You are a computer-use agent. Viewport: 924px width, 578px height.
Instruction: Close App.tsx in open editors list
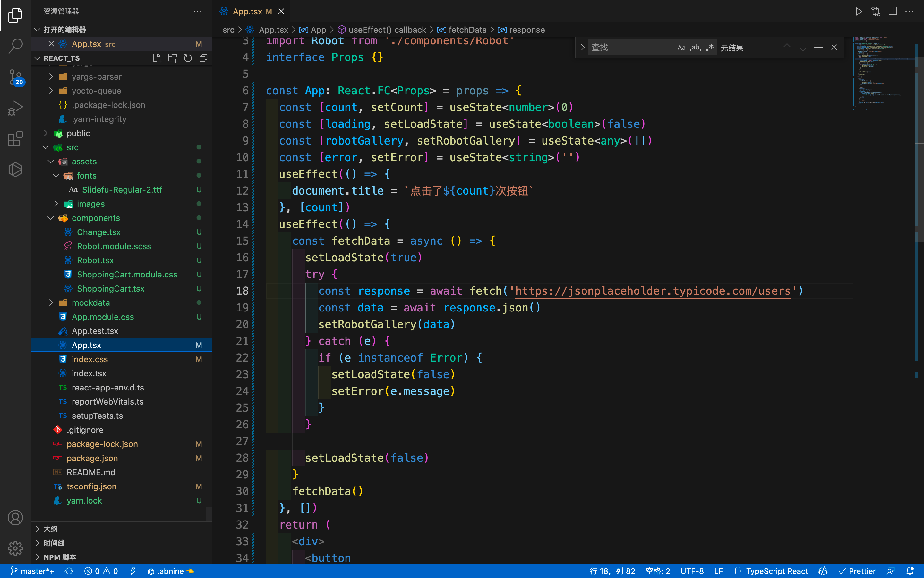(x=51, y=44)
